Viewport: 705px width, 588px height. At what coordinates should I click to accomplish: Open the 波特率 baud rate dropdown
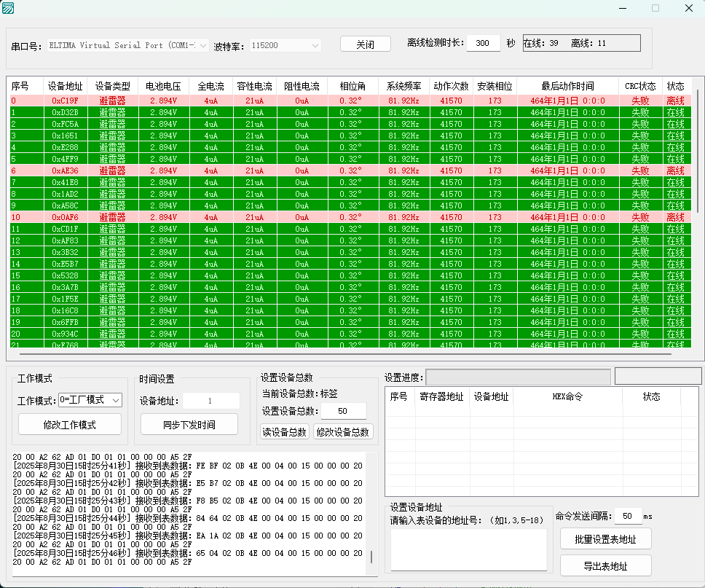point(285,45)
